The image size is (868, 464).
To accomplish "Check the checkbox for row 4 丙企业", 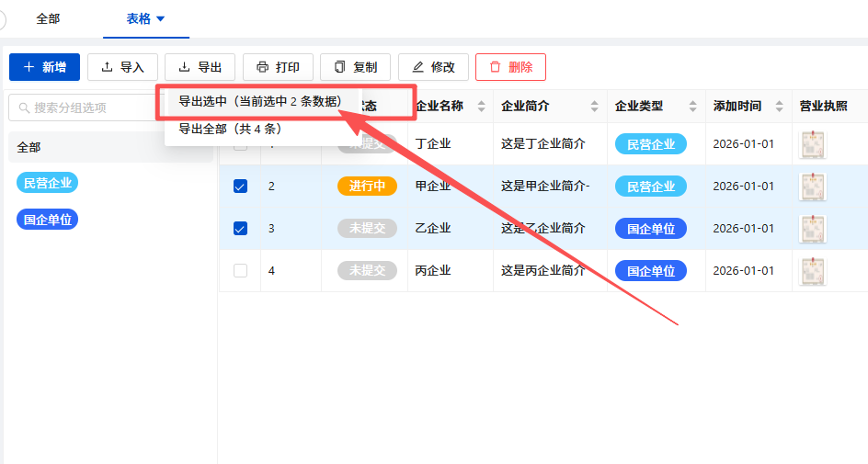I will click(x=240, y=270).
